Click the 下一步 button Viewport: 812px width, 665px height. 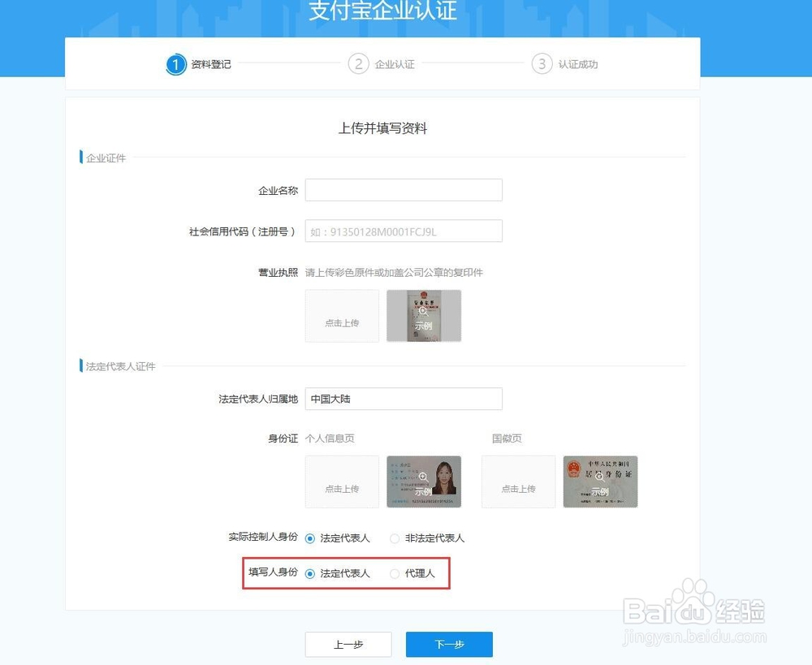pos(449,644)
